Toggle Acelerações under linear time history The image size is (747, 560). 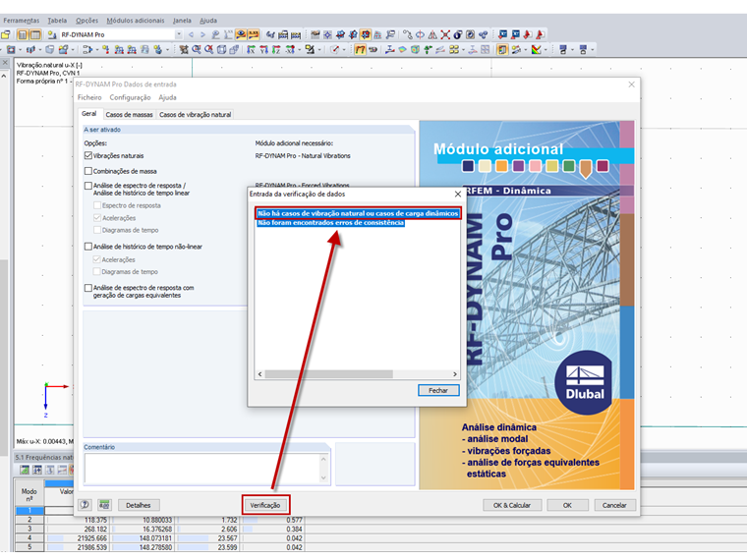(x=97, y=218)
